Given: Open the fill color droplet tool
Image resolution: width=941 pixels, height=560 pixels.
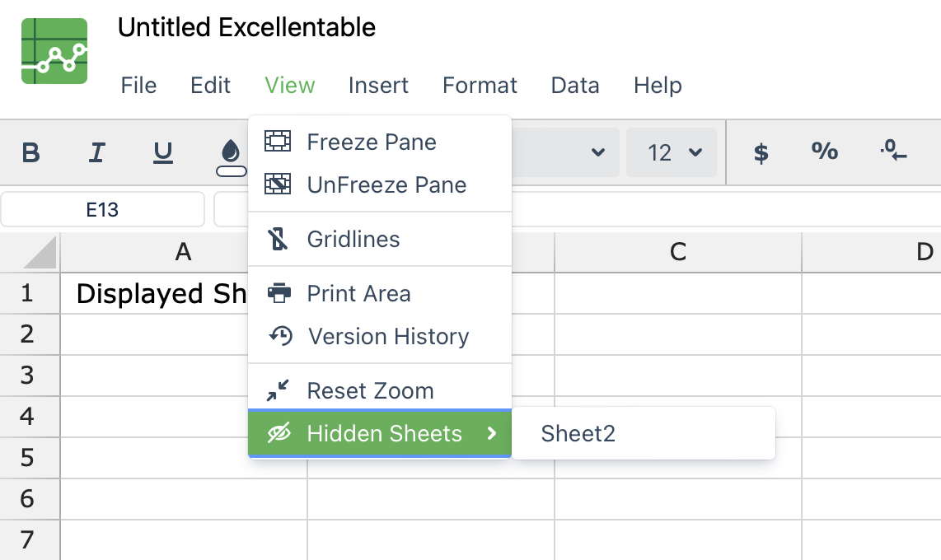Looking at the screenshot, I should (231, 157).
